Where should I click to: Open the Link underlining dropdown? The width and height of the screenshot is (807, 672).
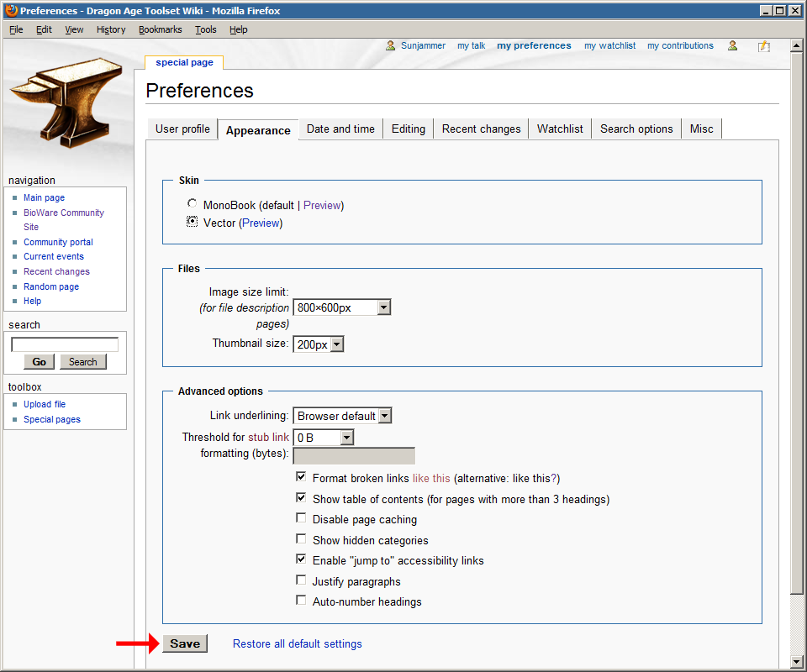click(x=342, y=416)
